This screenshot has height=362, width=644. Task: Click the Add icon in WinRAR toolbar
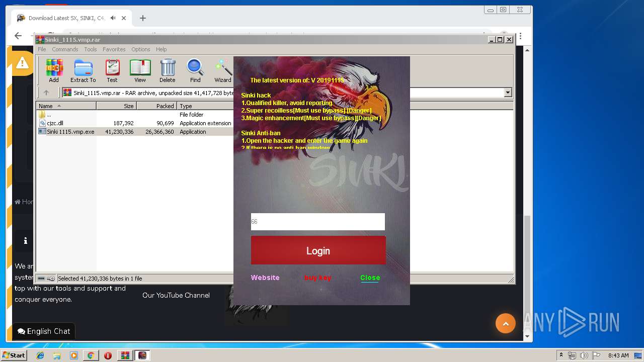(54, 71)
